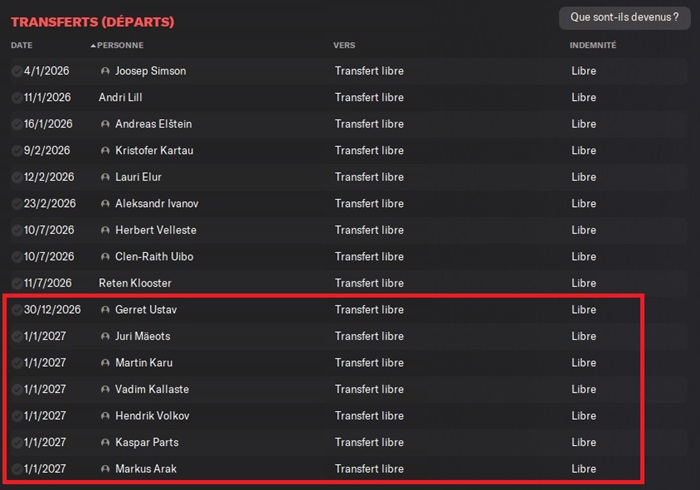Toggle the check circle for the 11/7/2026 transfer
The height and width of the screenshot is (490, 700).
[16, 283]
